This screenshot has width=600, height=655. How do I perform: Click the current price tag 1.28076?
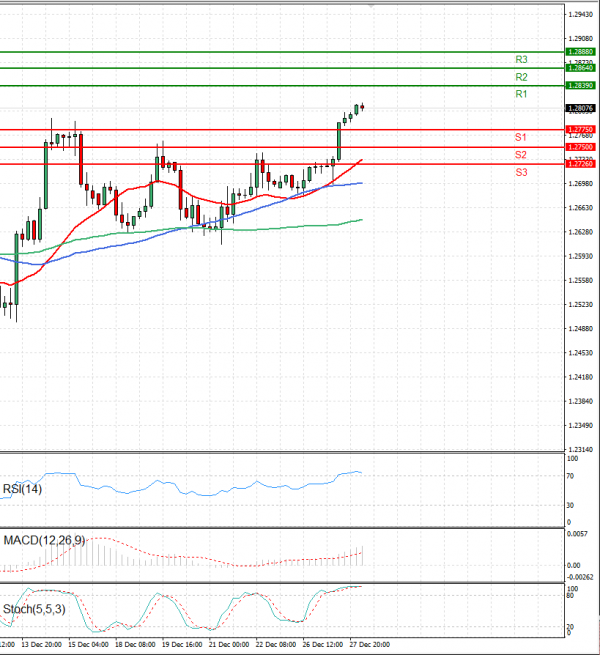tap(580, 108)
